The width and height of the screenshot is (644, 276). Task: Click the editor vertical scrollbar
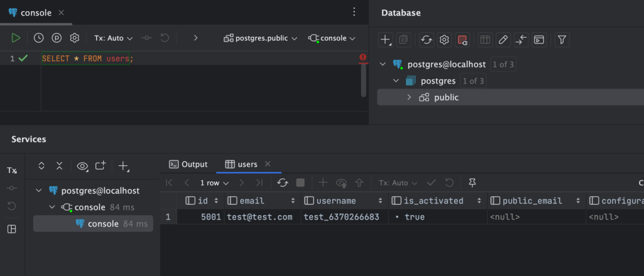(364, 80)
